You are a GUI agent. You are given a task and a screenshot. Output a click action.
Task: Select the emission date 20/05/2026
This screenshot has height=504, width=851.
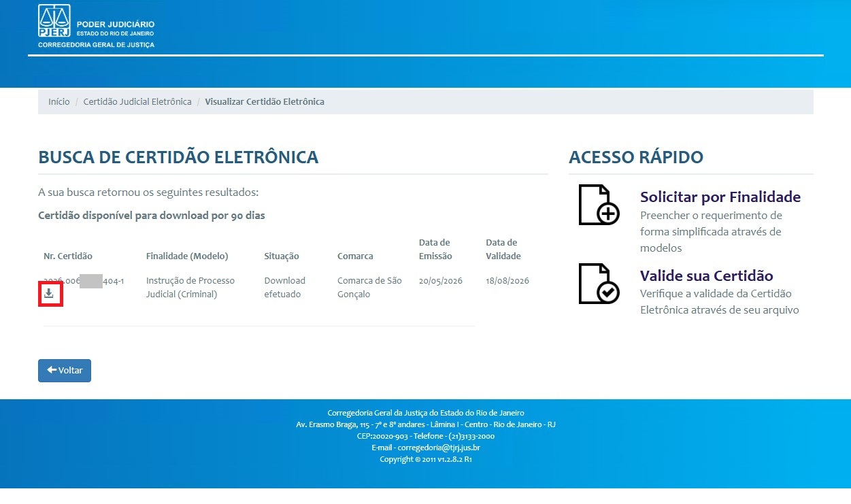click(441, 281)
